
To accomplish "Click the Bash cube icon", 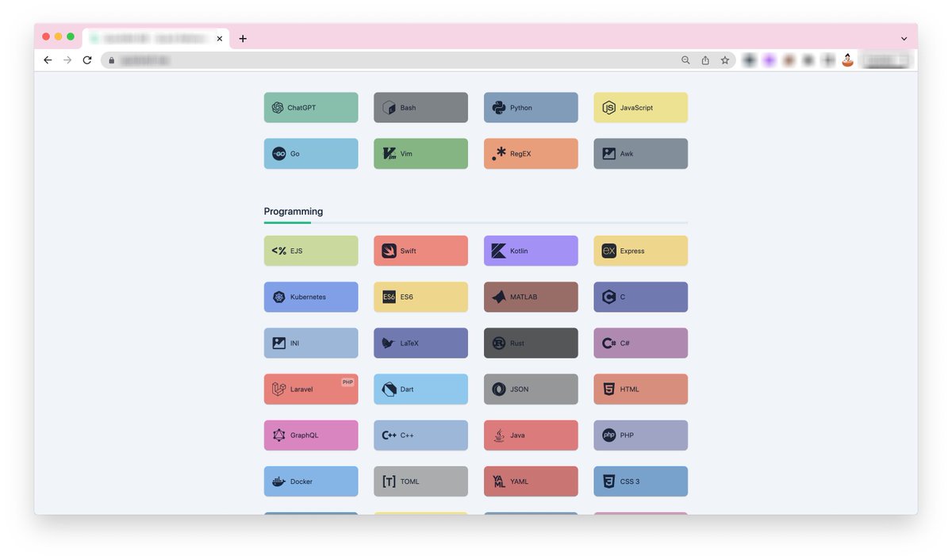I will [x=389, y=108].
